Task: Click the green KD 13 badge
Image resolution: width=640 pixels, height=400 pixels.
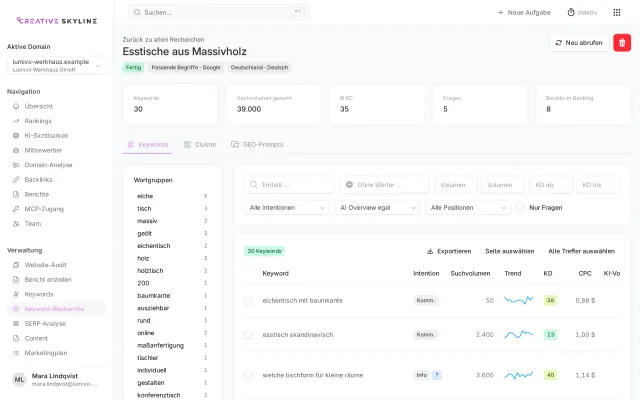Action: point(550,335)
